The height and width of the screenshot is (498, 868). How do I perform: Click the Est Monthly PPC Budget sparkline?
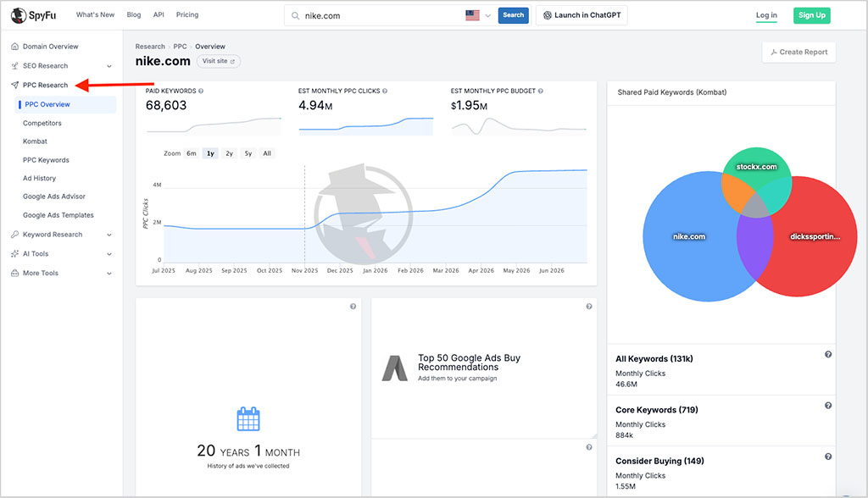coord(520,126)
